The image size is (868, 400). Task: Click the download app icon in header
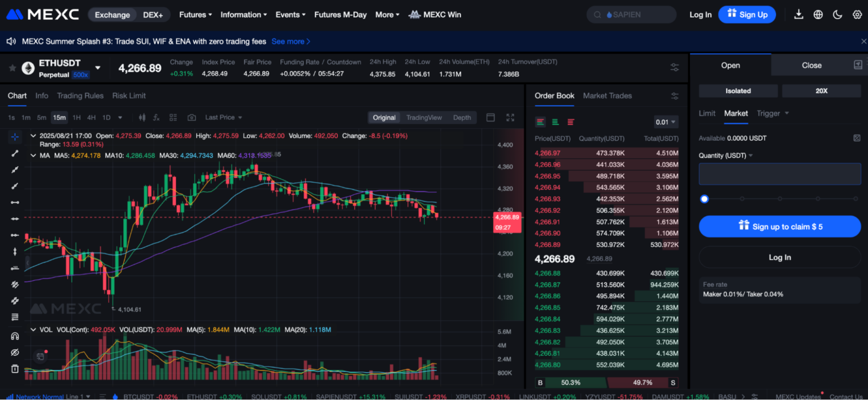point(798,15)
